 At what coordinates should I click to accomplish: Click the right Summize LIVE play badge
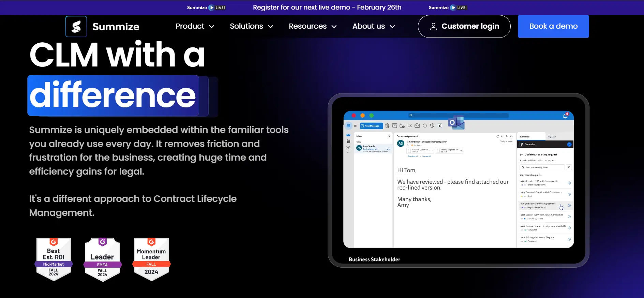pos(448,8)
